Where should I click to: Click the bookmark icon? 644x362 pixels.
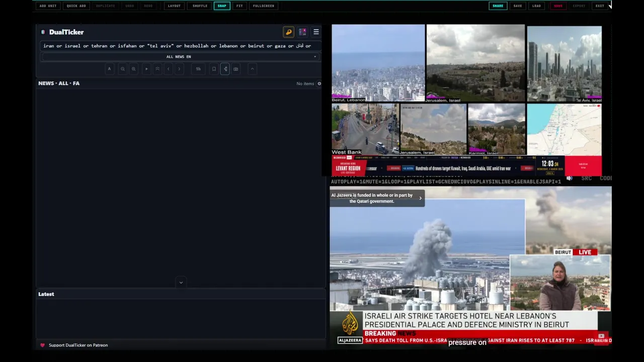(x=214, y=69)
